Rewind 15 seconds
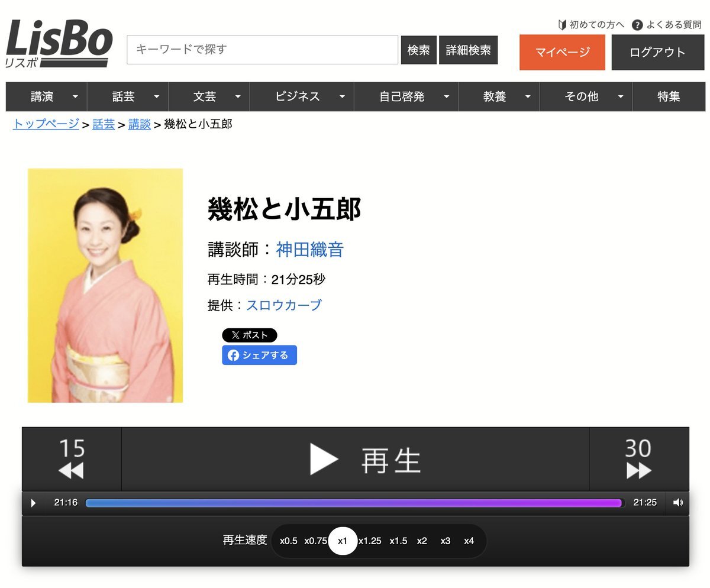This screenshot has height=588, width=710. click(x=72, y=459)
